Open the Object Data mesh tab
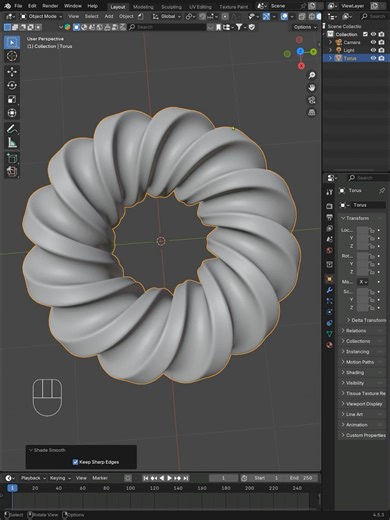Image resolution: width=390 pixels, height=520 pixels. (x=329, y=334)
